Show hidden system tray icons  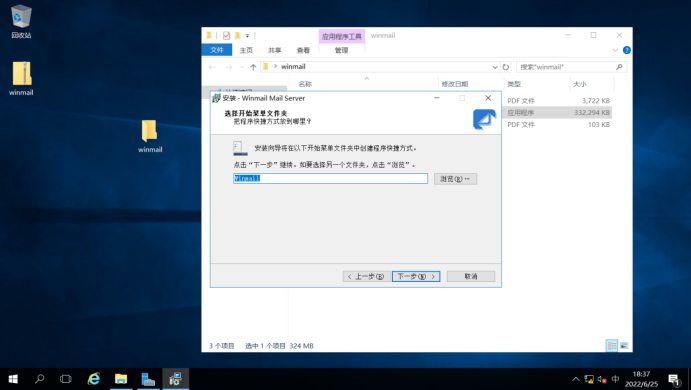[576, 379]
